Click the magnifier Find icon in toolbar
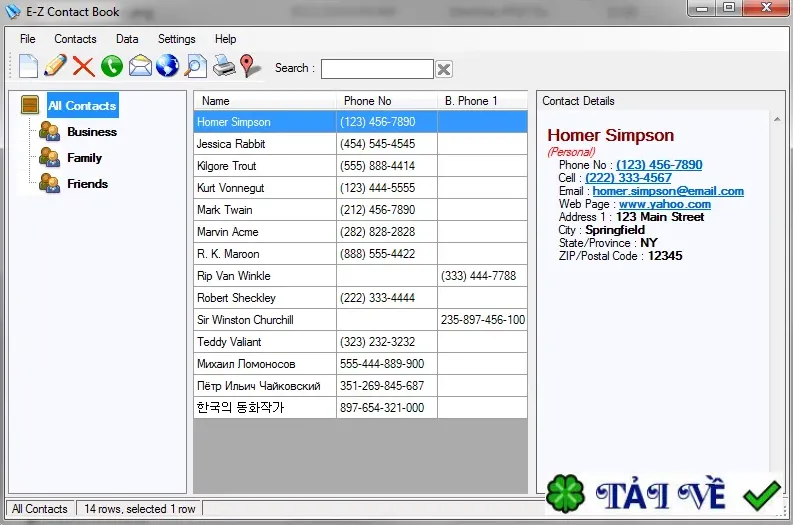Screen dimensions: 793x525 click(x=195, y=66)
